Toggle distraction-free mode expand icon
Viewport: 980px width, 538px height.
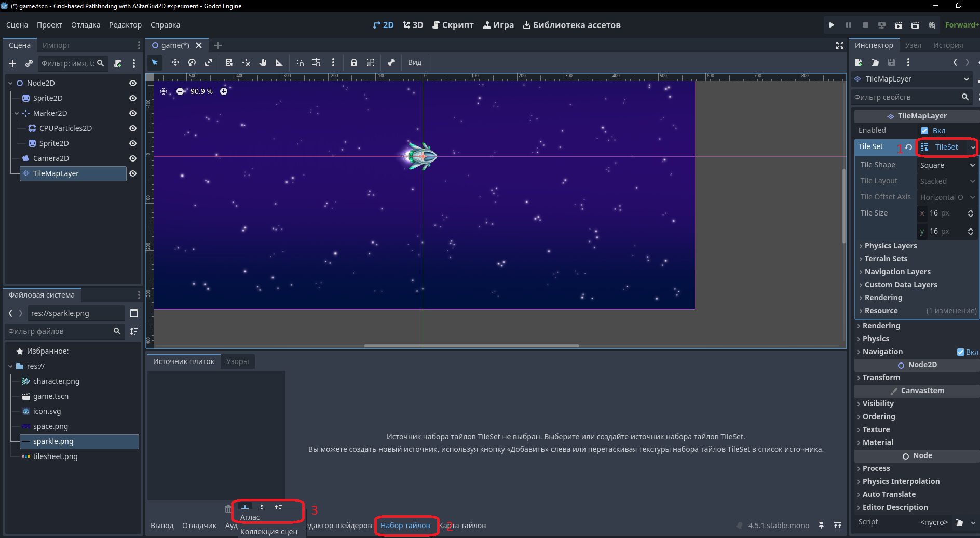coord(840,45)
